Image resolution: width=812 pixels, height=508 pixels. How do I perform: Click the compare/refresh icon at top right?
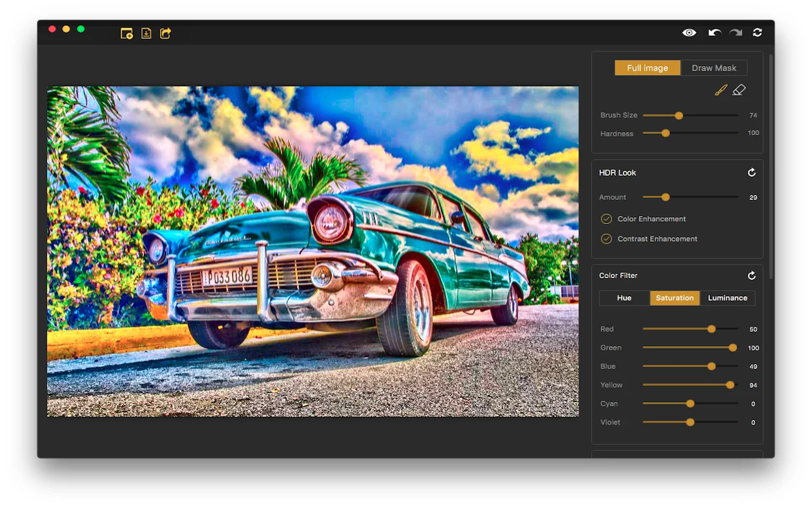tap(757, 32)
